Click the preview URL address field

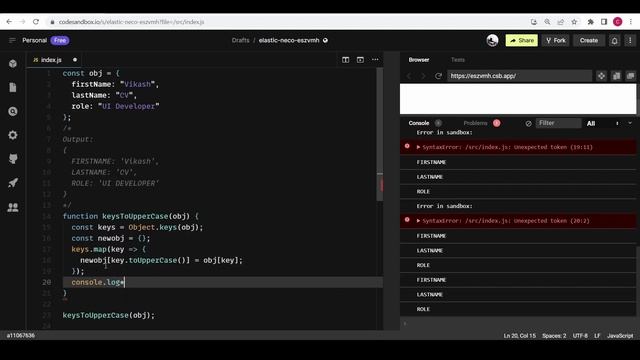pyautogui.click(x=519, y=76)
